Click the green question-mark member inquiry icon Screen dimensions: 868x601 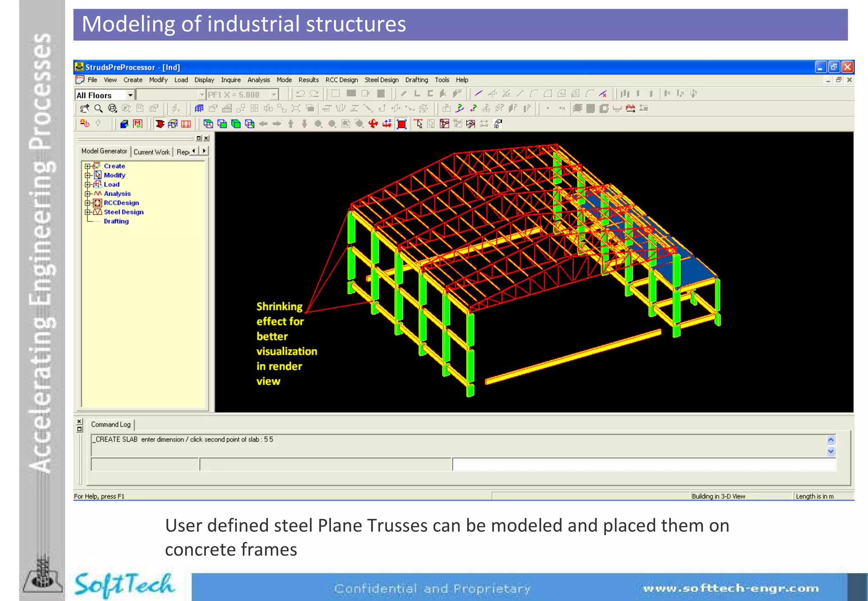(x=460, y=109)
